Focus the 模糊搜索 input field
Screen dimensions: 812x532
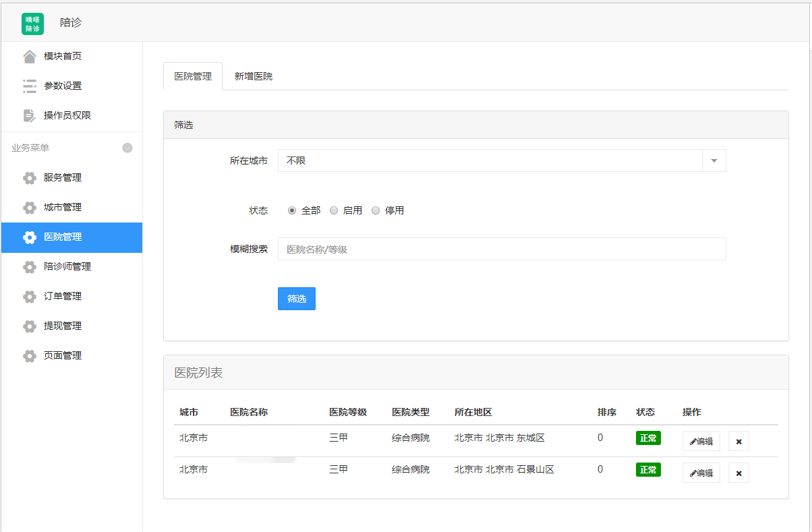(x=501, y=249)
